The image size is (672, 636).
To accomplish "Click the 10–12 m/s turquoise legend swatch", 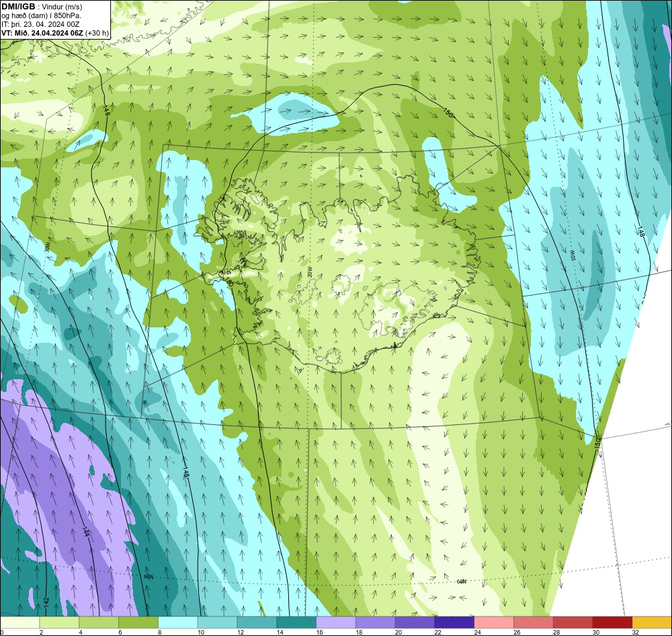I will (217, 623).
